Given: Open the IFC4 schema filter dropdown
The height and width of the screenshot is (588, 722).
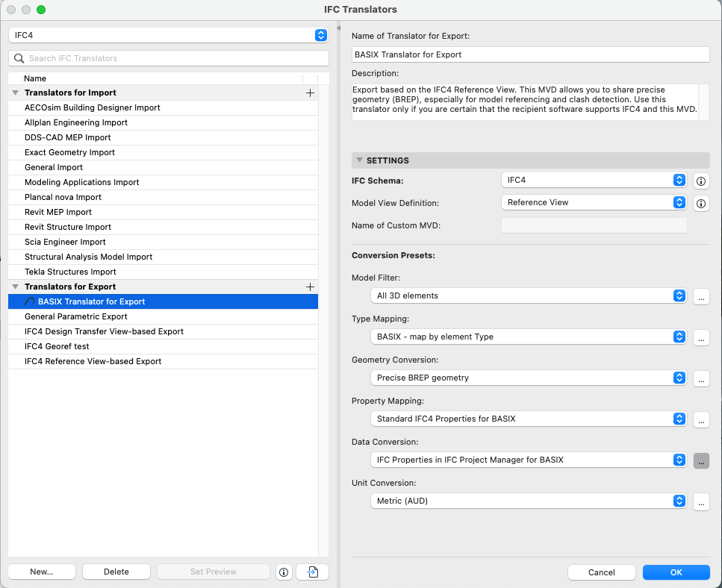Looking at the screenshot, I should click(169, 35).
